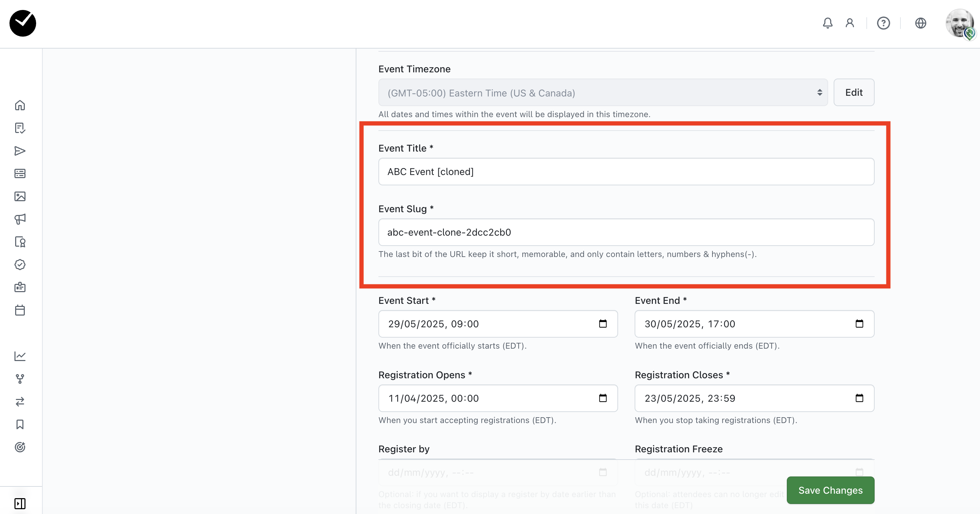The image size is (980, 514).
Task: Open the paper plane send icon
Action: coord(20,151)
